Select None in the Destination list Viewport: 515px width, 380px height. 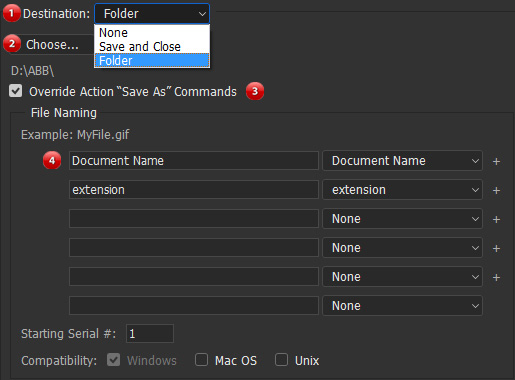click(152, 33)
